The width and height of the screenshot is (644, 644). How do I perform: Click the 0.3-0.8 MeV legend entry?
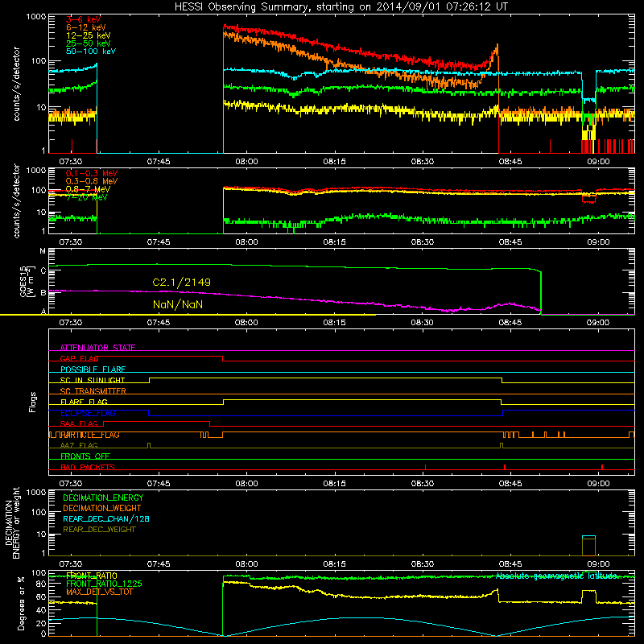(92, 181)
